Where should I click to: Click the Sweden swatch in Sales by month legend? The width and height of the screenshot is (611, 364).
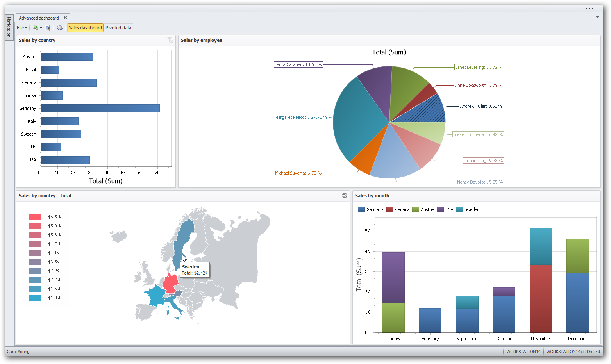coord(459,209)
